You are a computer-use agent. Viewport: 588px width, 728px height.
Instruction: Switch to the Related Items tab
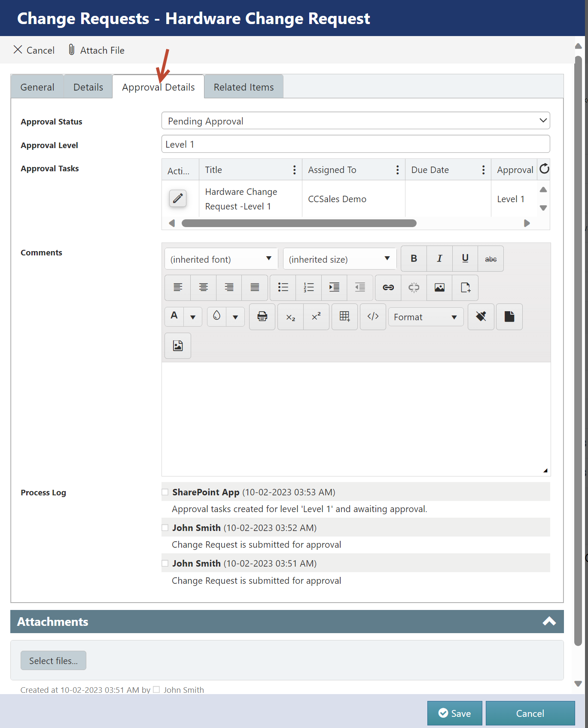tap(244, 87)
